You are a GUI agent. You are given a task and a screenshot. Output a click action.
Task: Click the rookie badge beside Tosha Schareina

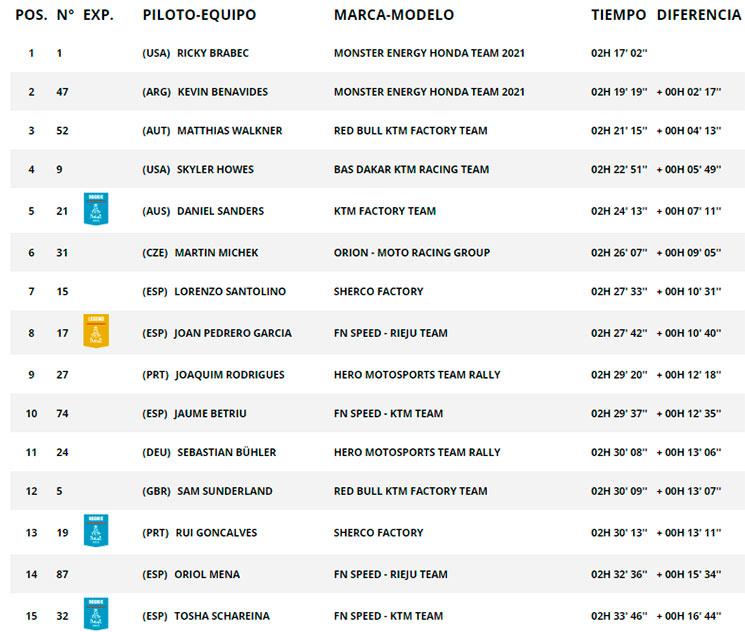(x=96, y=613)
